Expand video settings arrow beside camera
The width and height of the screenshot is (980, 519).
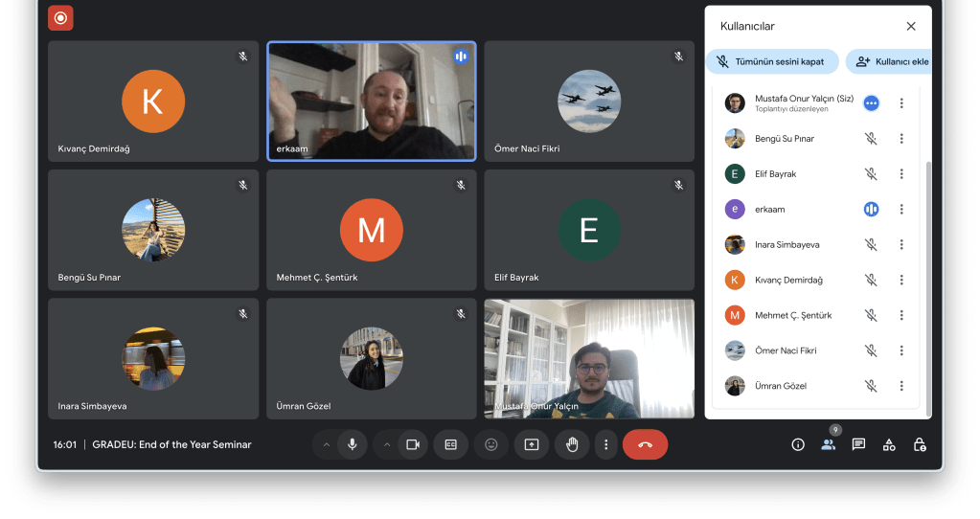coord(387,444)
